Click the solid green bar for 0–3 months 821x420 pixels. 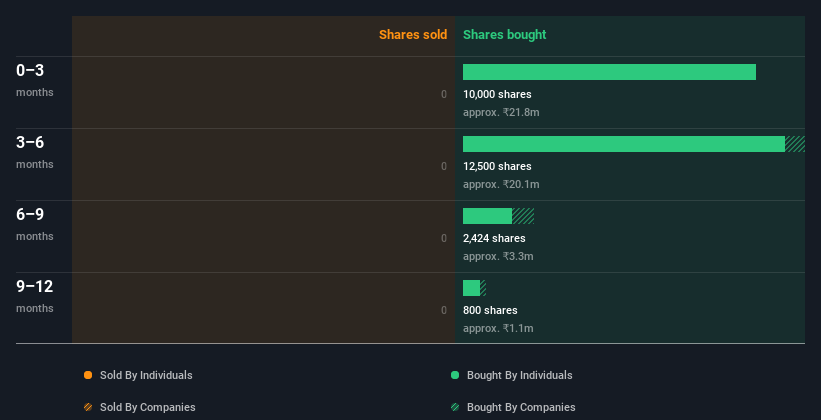tap(609, 72)
